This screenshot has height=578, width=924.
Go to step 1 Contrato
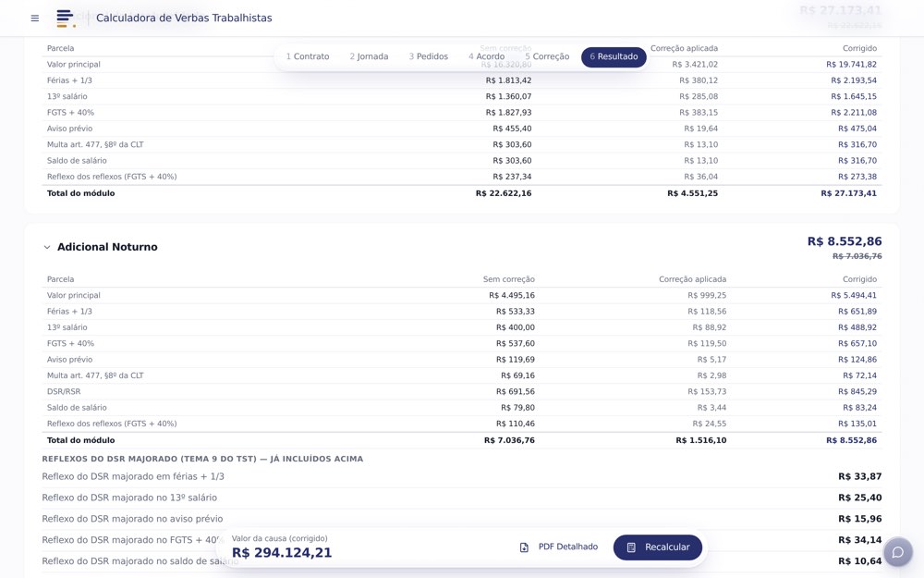(308, 56)
